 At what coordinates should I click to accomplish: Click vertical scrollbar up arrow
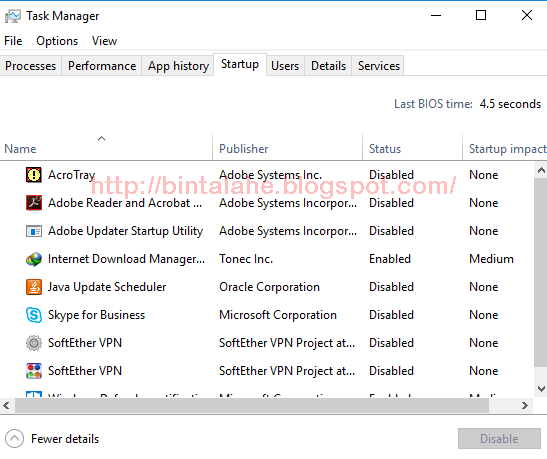[541, 170]
